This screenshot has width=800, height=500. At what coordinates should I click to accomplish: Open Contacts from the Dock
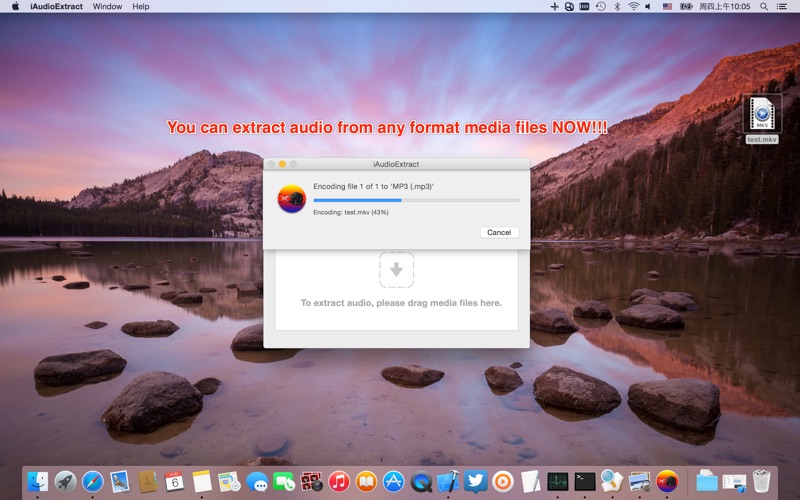pos(147,481)
